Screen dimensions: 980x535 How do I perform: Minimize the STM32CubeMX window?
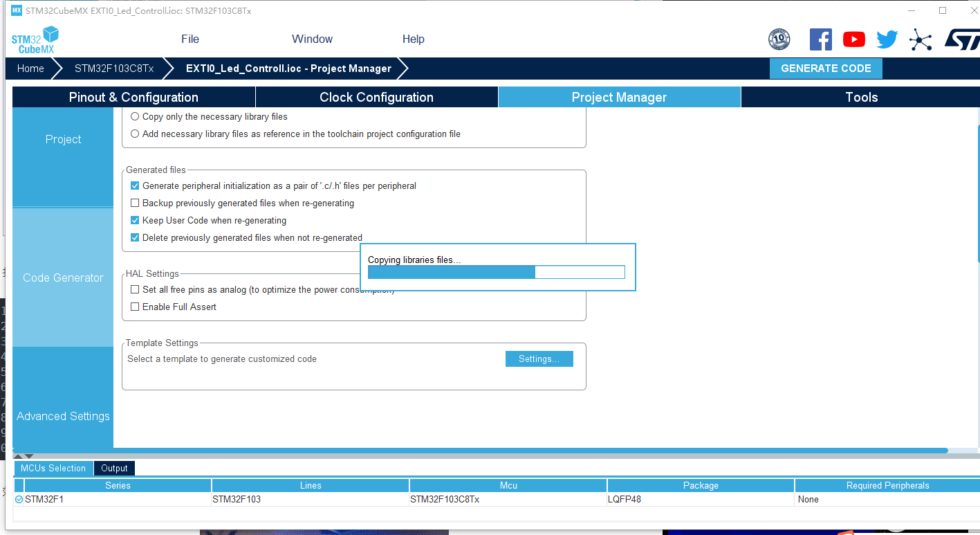[912, 10]
